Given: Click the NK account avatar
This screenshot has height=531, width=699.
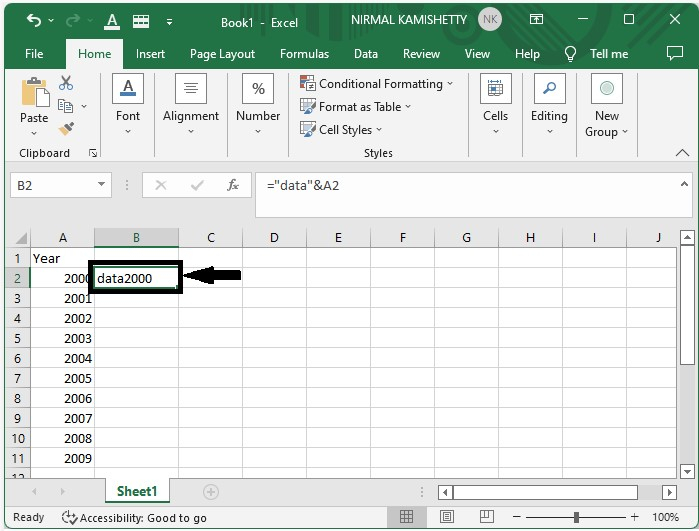Looking at the screenshot, I should pos(489,19).
